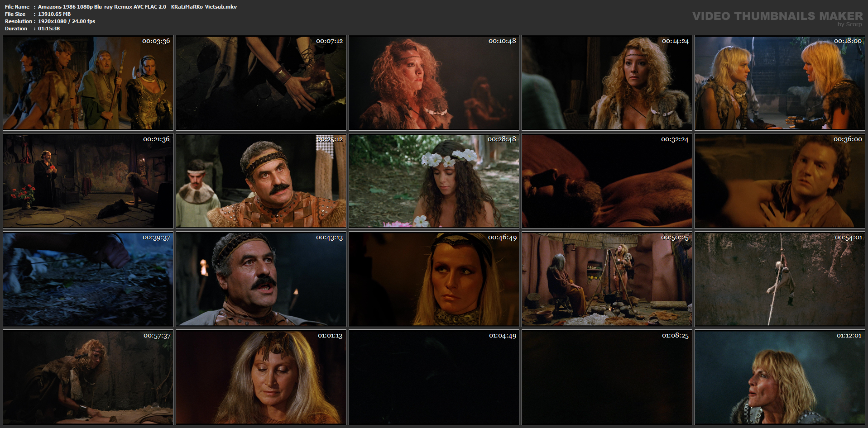The height and width of the screenshot is (428, 868).
Task: View the frame at 00:57:37
Action: coord(88,377)
